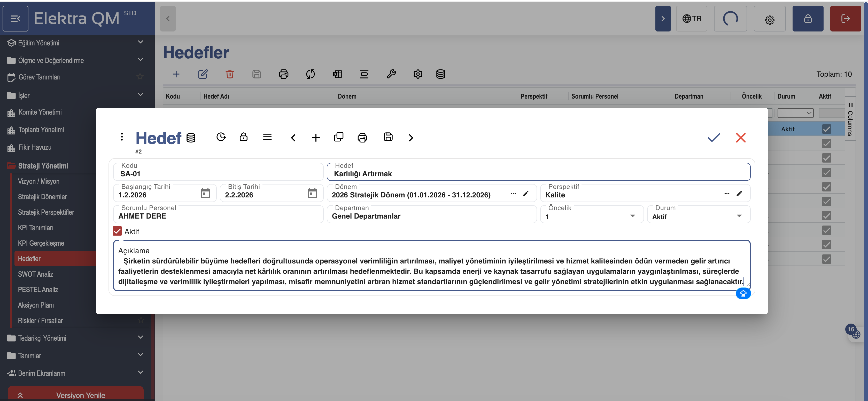Image resolution: width=868 pixels, height=401 pixels.
Task: Switch language with the TR button
Action: [x=692, y=19]
